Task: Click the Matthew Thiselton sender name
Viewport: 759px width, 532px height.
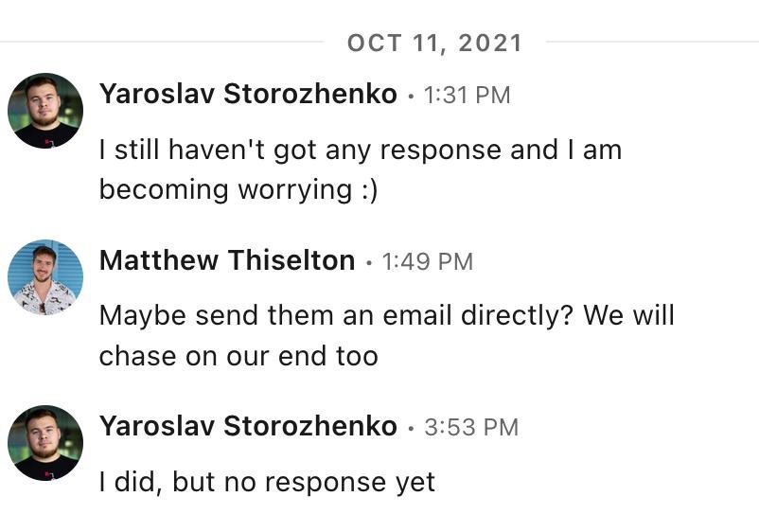Action: pyautogui.click(x=227, y=260)
